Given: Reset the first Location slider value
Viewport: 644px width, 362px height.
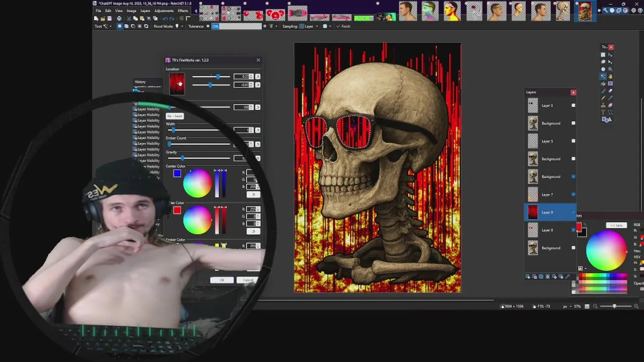Looking at the screenshot, I should click(x=258, y=76).
